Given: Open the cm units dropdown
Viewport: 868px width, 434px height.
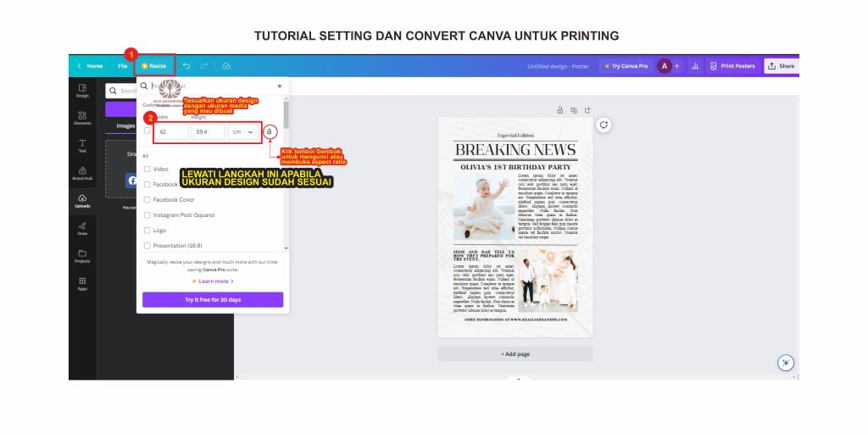Looking at the screenshot, I should click(x=243, y=131).
